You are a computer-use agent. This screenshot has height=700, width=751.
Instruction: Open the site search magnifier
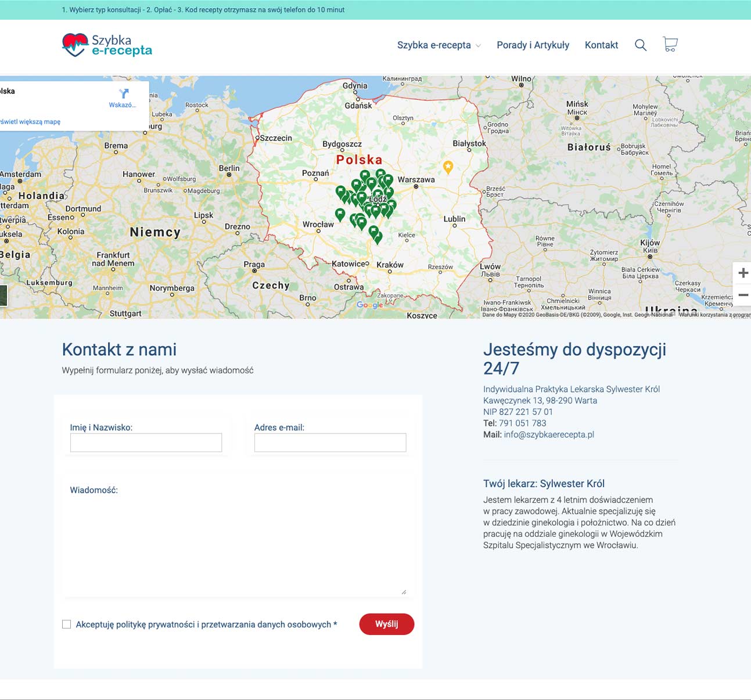641,45
